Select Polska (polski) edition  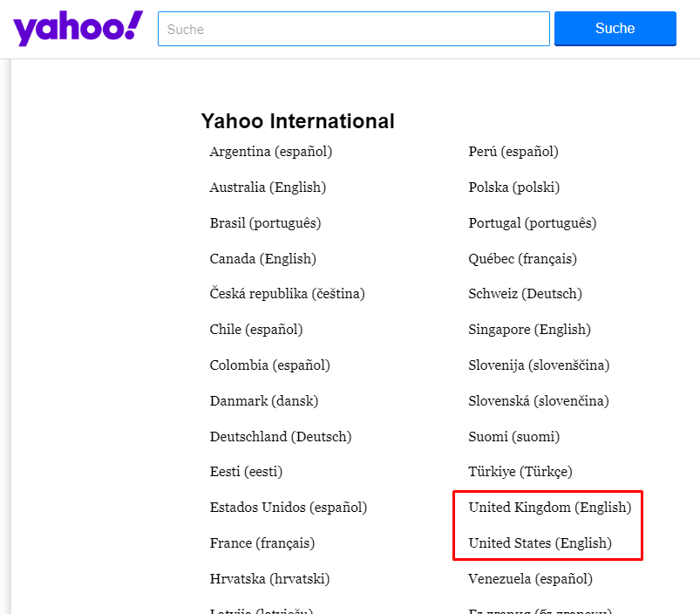(x=513, y=188)
